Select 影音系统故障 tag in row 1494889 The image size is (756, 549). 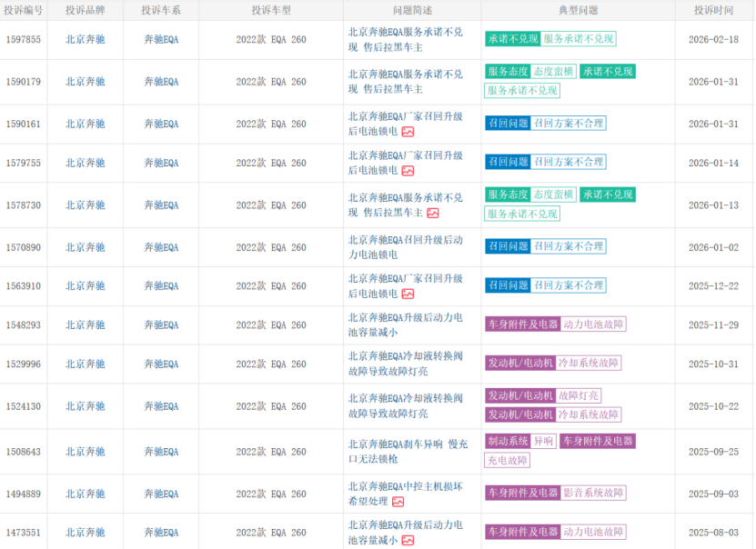[x=593, y=493]
